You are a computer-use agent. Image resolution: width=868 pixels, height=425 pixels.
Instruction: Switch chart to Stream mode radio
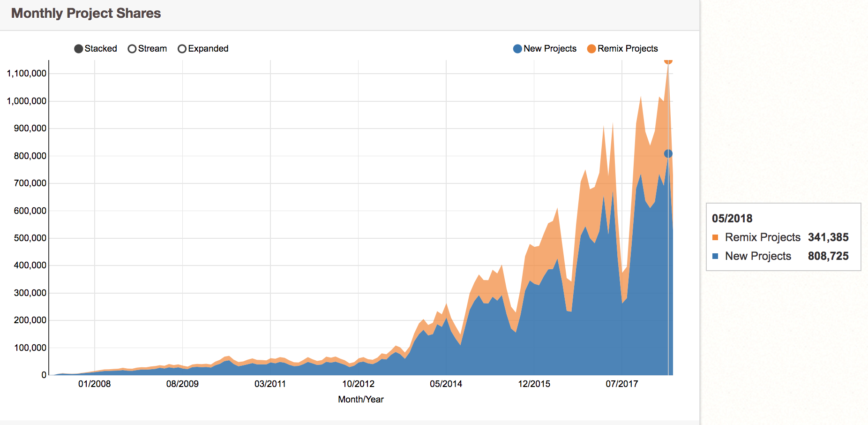click(132, 49)
